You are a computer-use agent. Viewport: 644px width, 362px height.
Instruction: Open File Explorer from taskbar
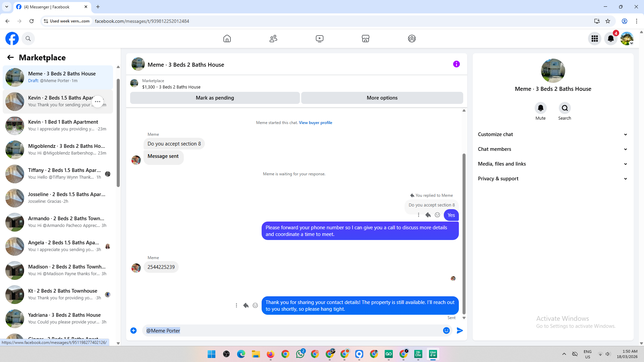256,354
